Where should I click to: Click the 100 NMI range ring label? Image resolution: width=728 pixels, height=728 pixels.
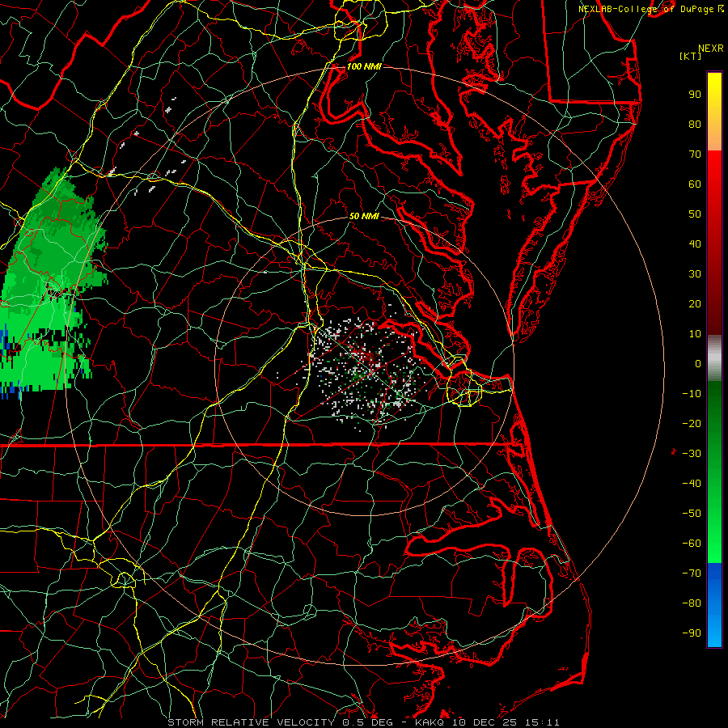click(364, 66)
